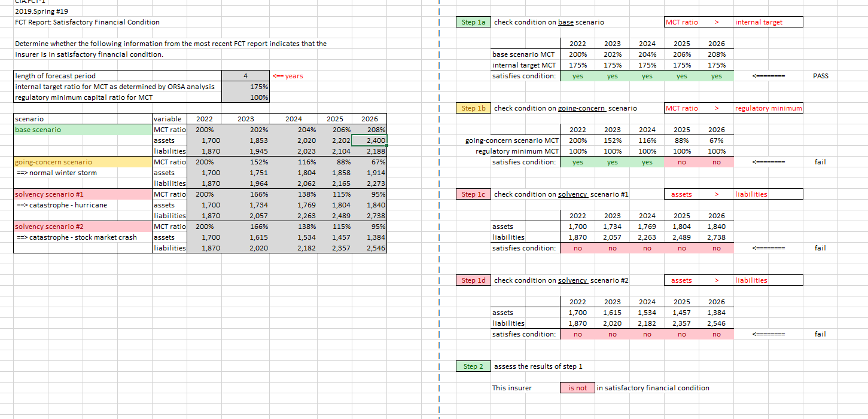
Task: Select the 175% cell beside the ORSA internal target label
Action: [245, 87]
